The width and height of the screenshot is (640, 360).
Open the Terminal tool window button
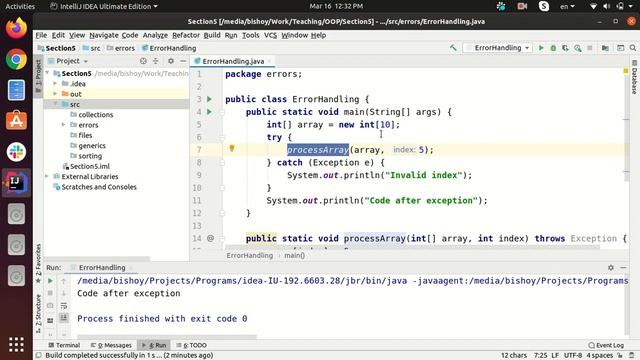click(64, 345)
